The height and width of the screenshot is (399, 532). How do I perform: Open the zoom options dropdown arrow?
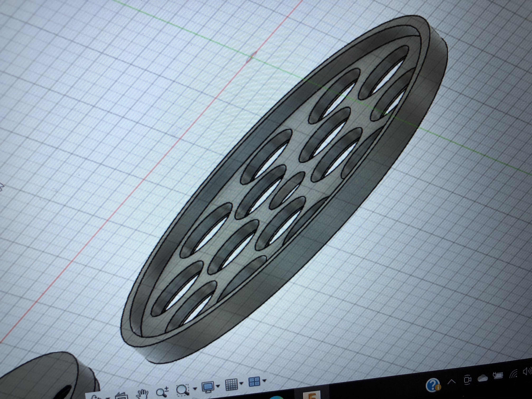click(x=195, y=388)
